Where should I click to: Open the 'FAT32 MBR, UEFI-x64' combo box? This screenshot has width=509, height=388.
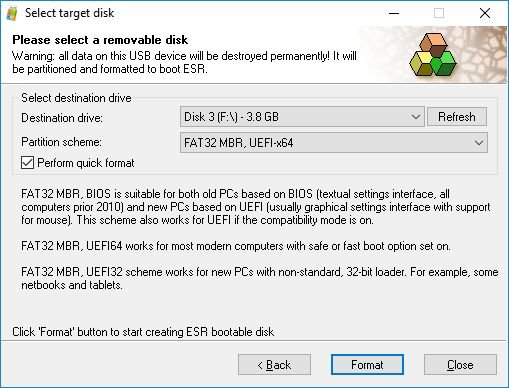tap(334, 143)
